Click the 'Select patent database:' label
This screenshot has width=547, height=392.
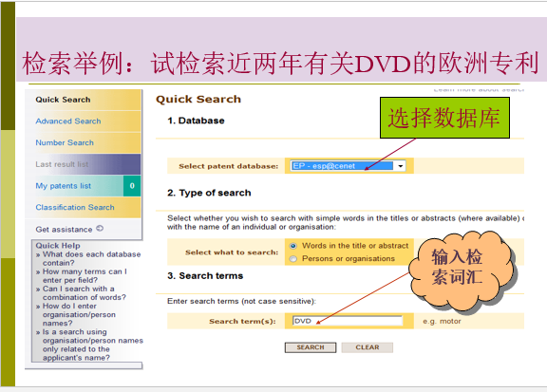(229, 166)
